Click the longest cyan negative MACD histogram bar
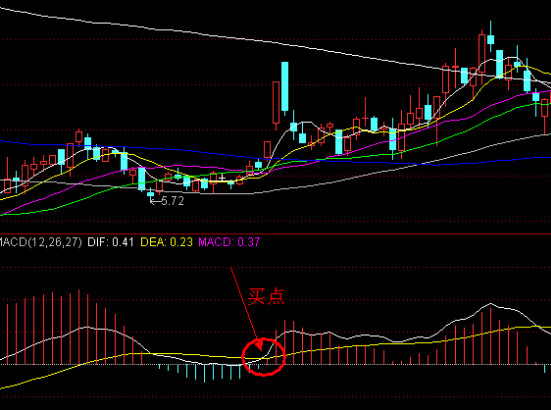The image size is (551, 410). (205, 373)
